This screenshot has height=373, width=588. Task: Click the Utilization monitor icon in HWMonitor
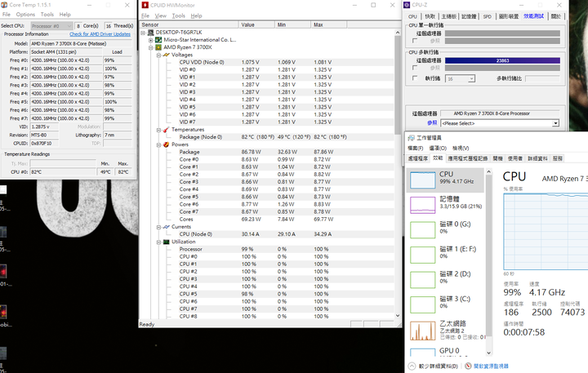click(x=166, y=242)
